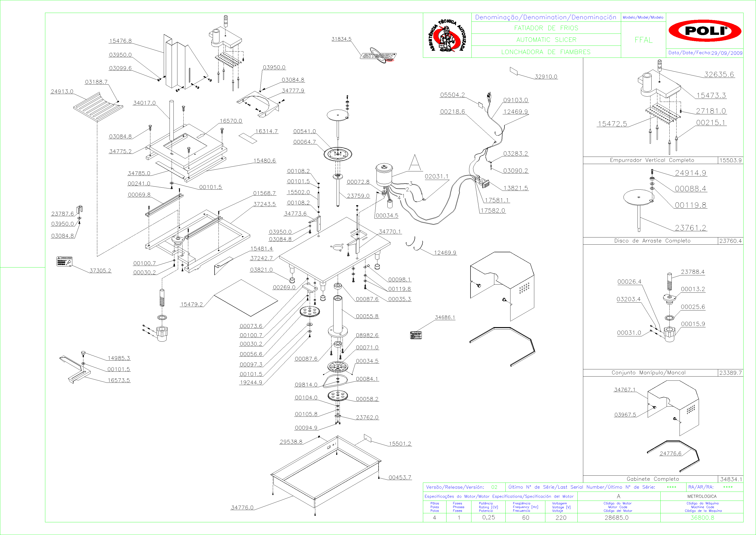Screen dimensions: 756x535
Task: Select part number 34785.0
Action: click(139, 173)
